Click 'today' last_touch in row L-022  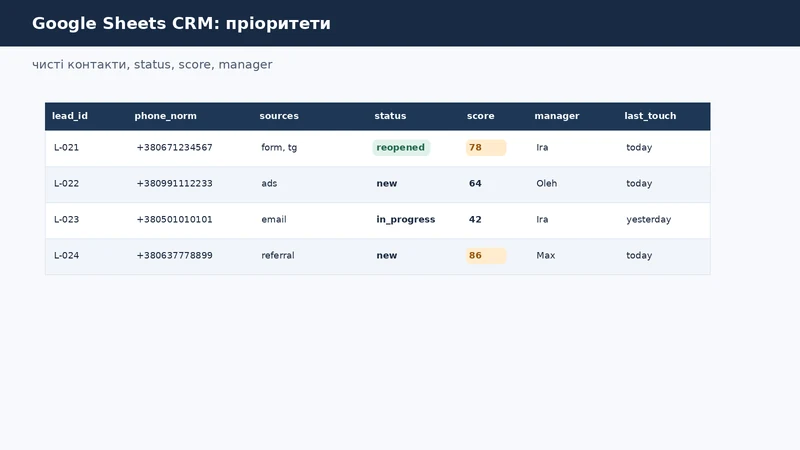pos(639,183)
